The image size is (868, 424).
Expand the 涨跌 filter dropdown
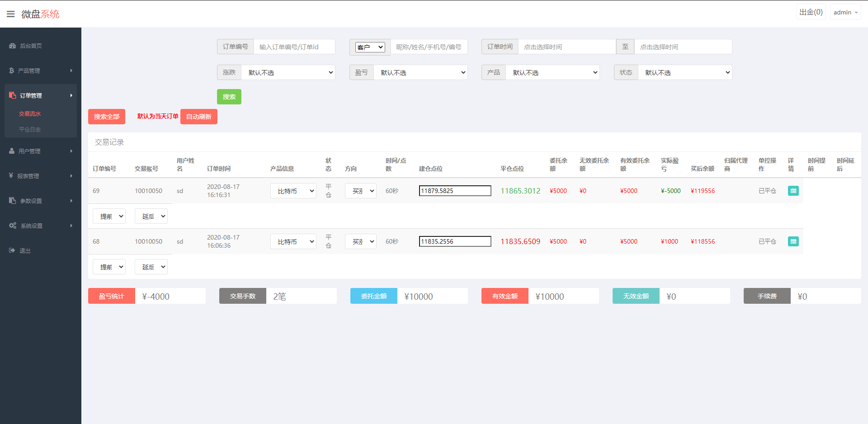(x=288, y=72)
